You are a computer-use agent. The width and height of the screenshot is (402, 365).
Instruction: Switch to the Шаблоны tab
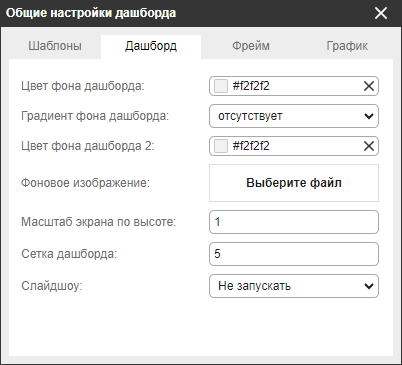55,46
